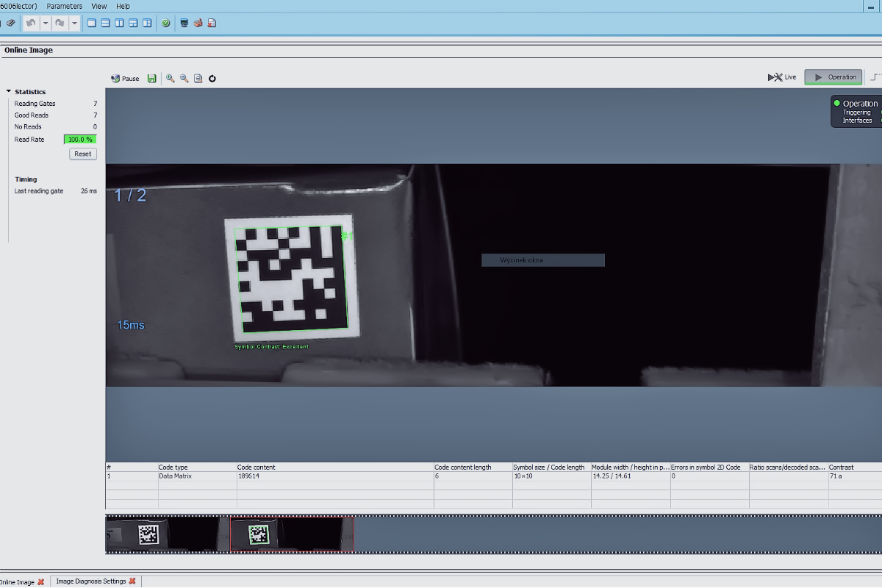Open the undo history dropdown arrow
882x588 pixels.
46,23
